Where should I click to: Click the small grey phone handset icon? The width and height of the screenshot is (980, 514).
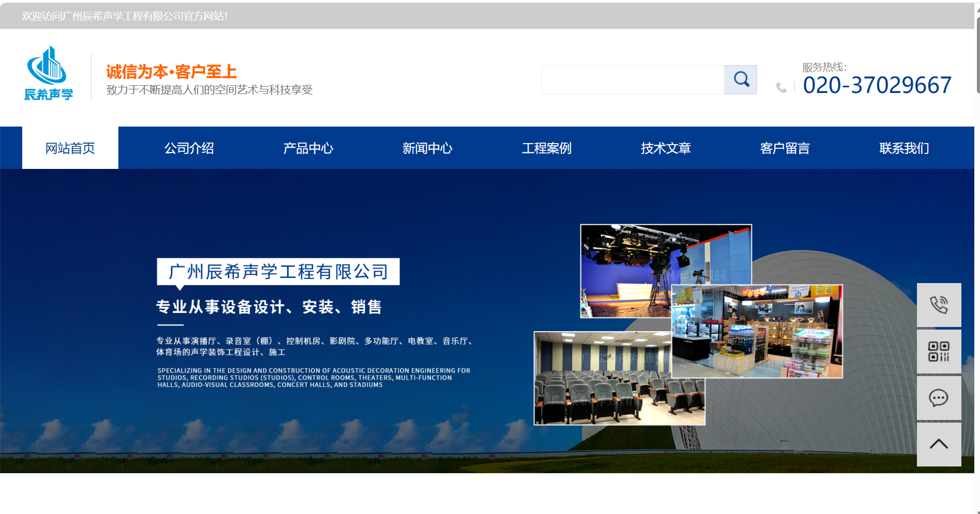tap(781, 88)
